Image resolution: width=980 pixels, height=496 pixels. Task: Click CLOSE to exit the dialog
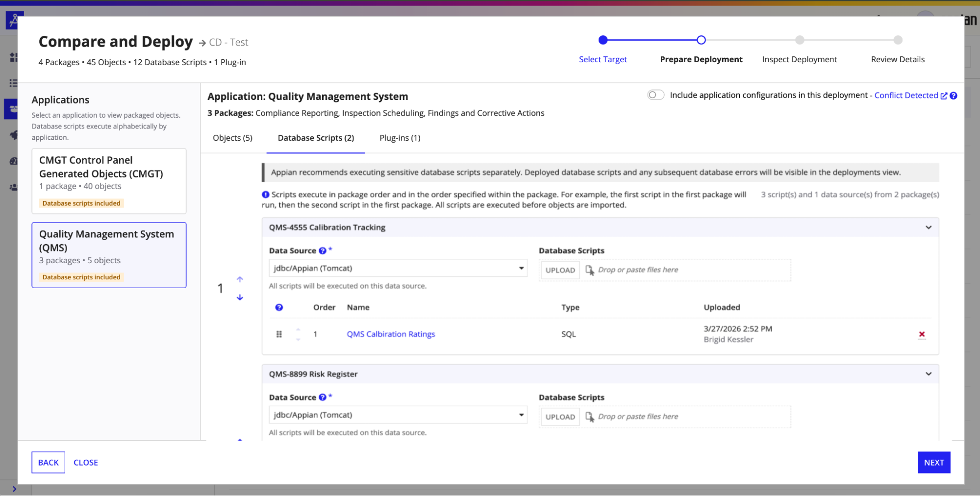[86, 463]
